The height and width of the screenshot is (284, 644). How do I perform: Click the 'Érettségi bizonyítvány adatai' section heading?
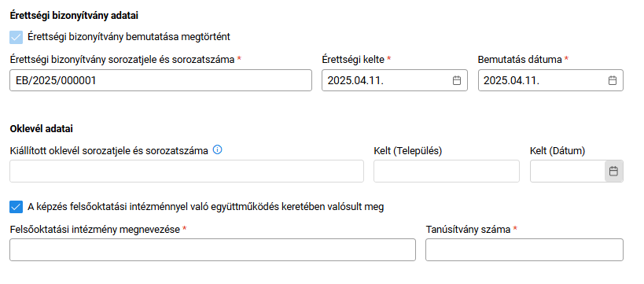click(x=74, y=16)
